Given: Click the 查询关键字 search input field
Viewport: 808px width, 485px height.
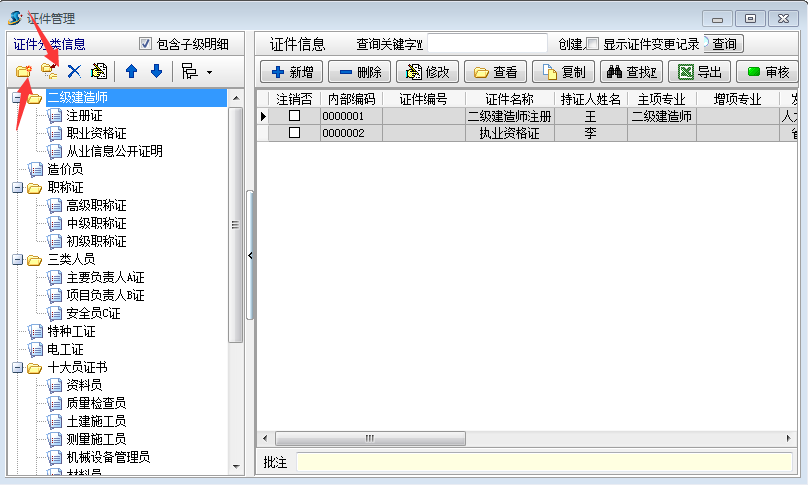Looking at the screenshot, I should click(x=487, y=44).
